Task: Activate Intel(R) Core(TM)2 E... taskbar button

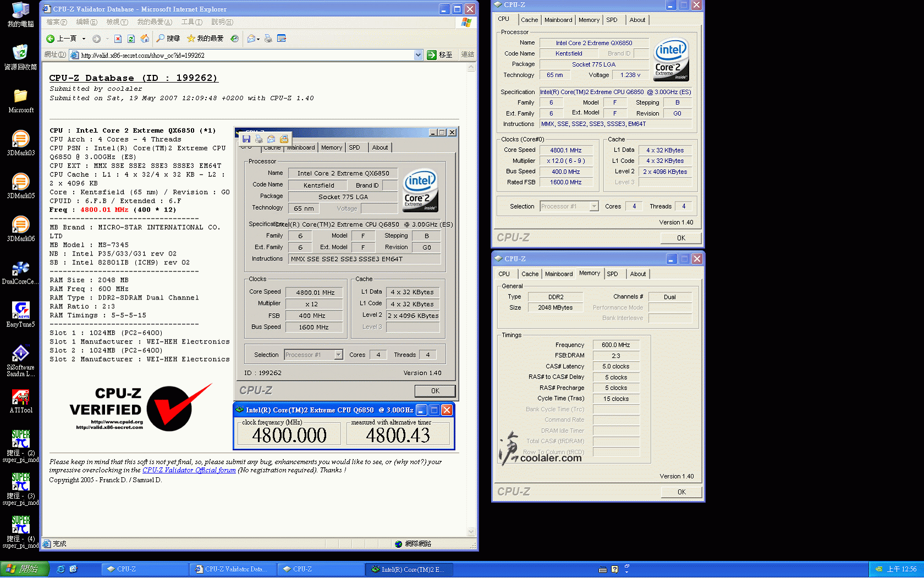Action: click(409, 569)
